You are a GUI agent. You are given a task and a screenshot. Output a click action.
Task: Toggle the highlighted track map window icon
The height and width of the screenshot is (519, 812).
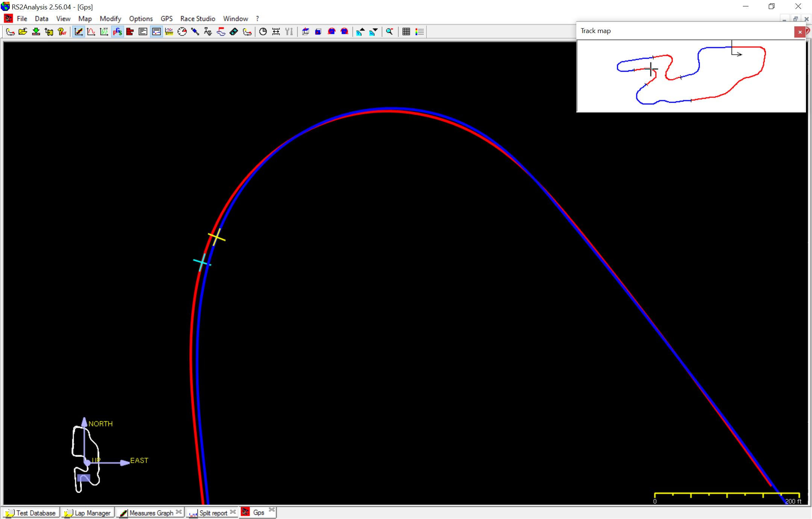coord(156,32)
